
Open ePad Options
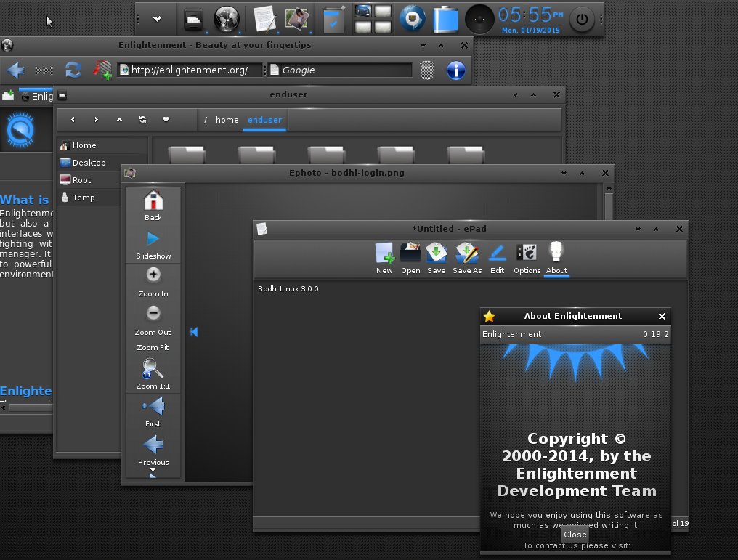click(527, 258)
